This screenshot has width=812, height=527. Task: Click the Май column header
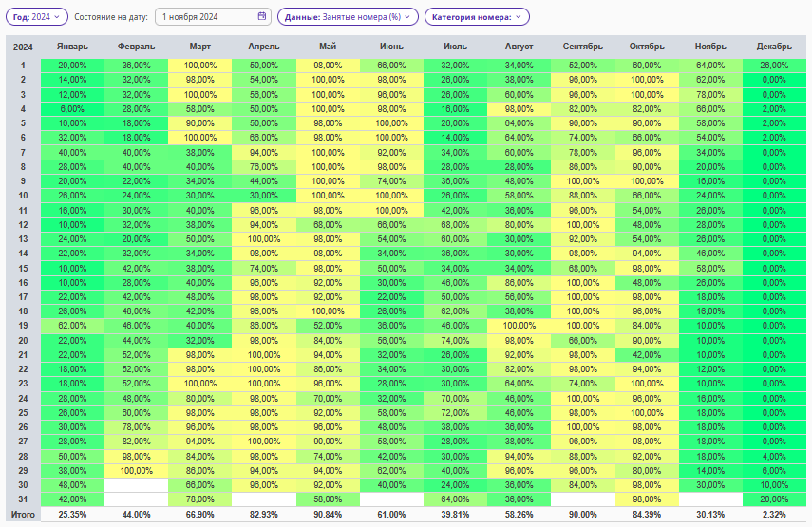[328, 47]
